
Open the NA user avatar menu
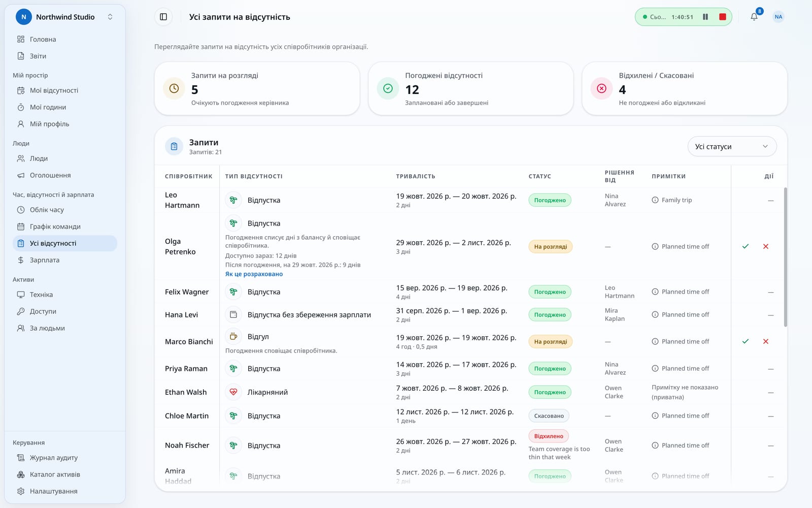tap(778, 17)
